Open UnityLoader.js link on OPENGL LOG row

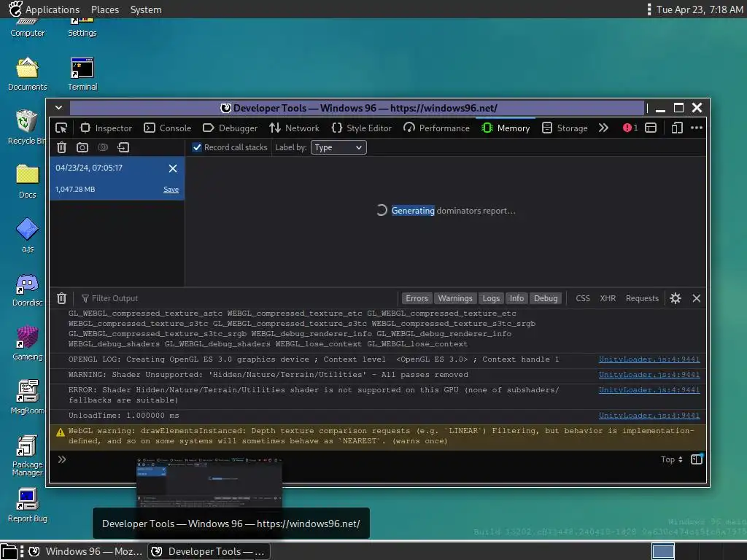[649, 359]
